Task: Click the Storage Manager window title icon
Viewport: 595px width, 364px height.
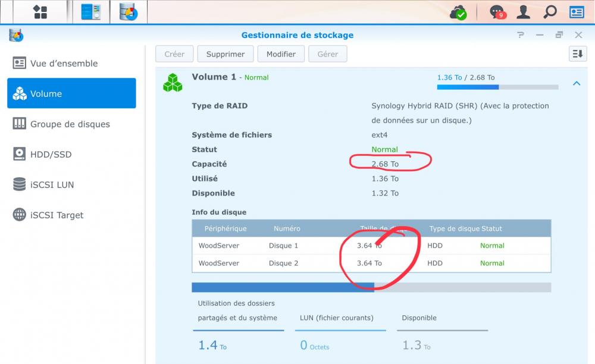Action: (16, 35)
